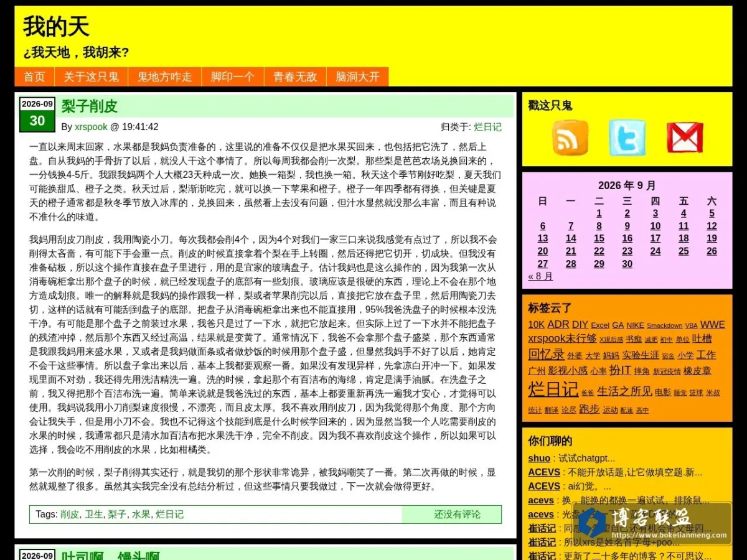This screenshot has height=560, width=747.
Task: Open the 运动 tag in tag cloud
Action: click(x=610, y=410)
